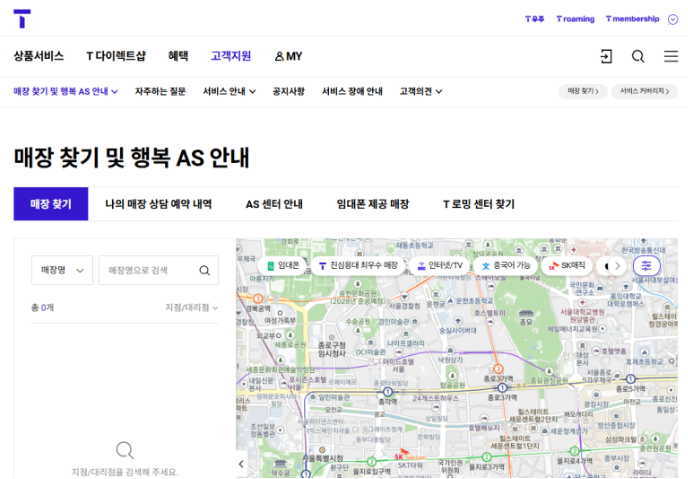Viewport: 688px width, 479px height.
Task: Click the T world logo
Action: pyautogui.click(x=22, y=18)
